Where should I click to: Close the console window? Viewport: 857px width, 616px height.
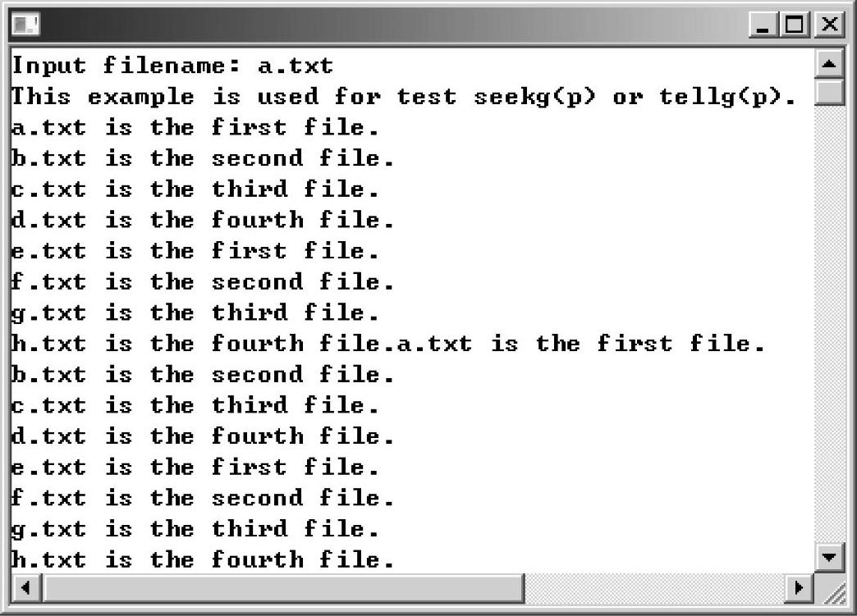829,25
